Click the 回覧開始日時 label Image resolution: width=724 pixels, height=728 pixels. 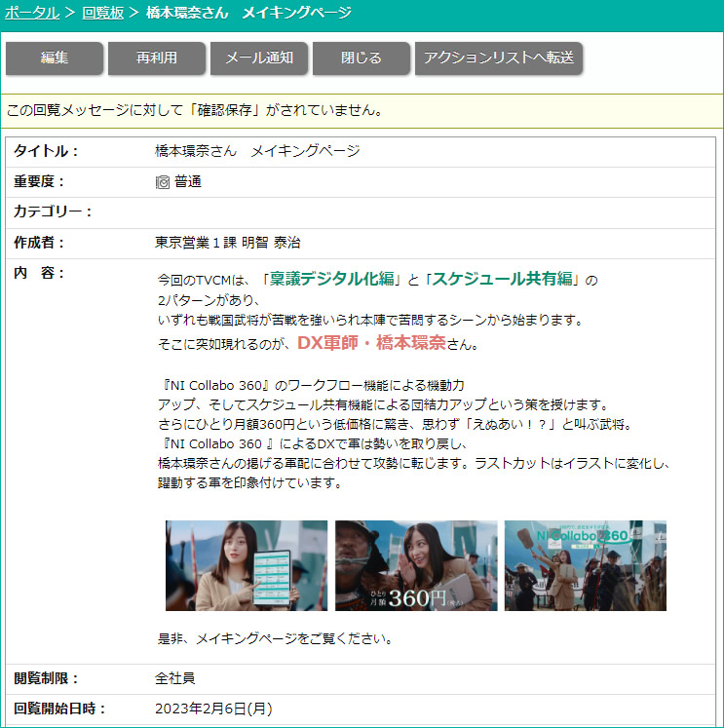point(59,709)
